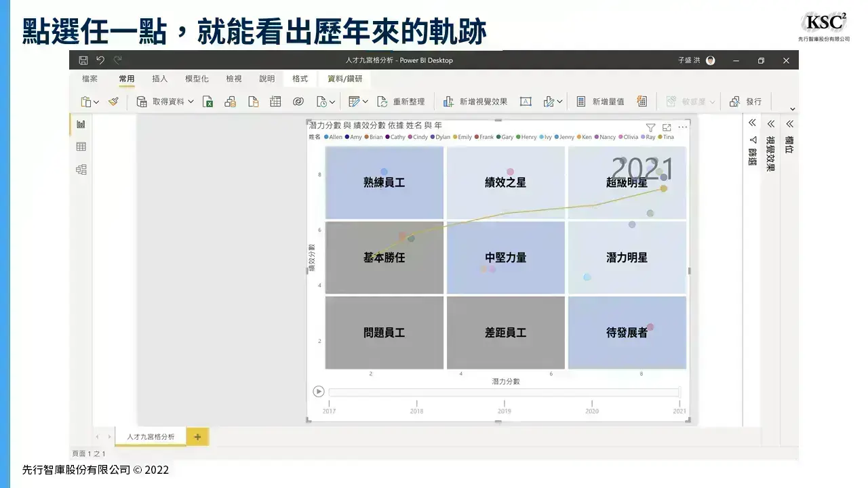Click 重新整理 refresh button
The image size is (868, 488).
(x=401, y=102)
